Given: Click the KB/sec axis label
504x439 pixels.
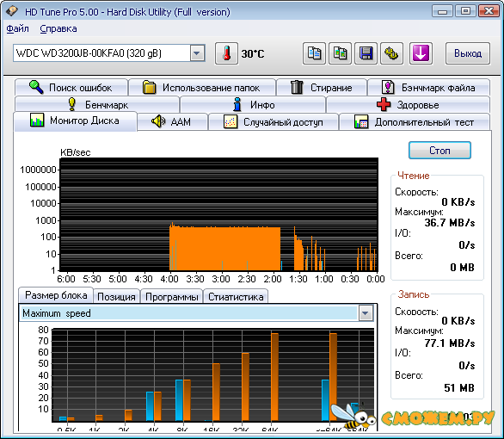Looking at the screenshot, I should tap(76, 152).
